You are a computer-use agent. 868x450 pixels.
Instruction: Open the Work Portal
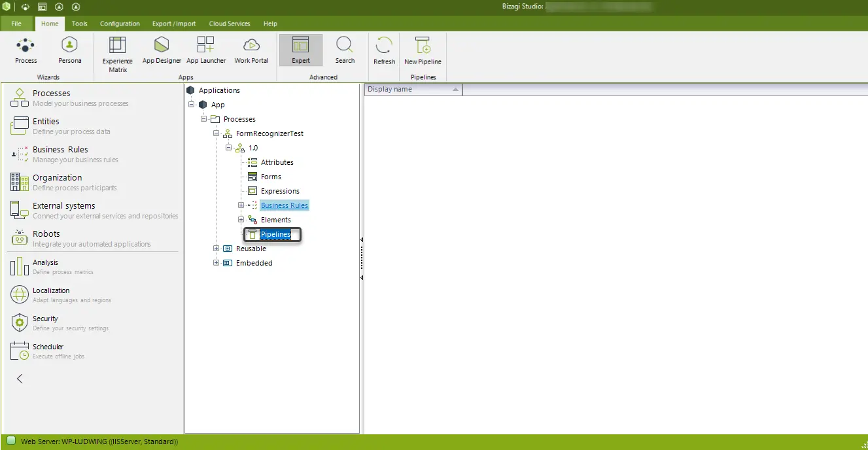tap(251, 50)
